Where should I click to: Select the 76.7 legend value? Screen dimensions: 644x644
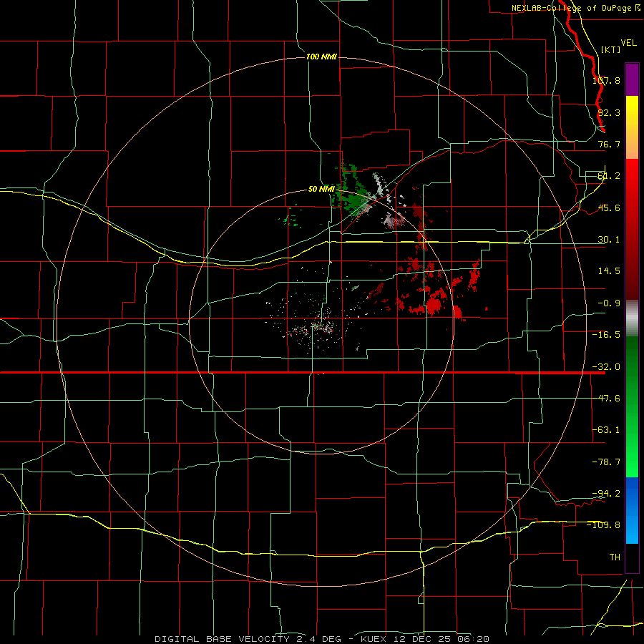point(609,144)
